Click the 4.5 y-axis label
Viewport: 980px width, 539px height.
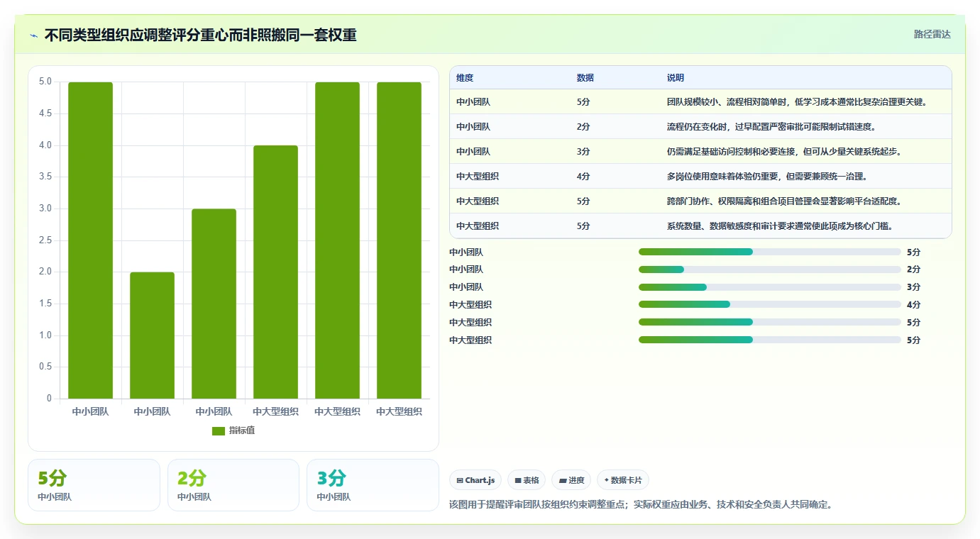click(x=45, y=113)
